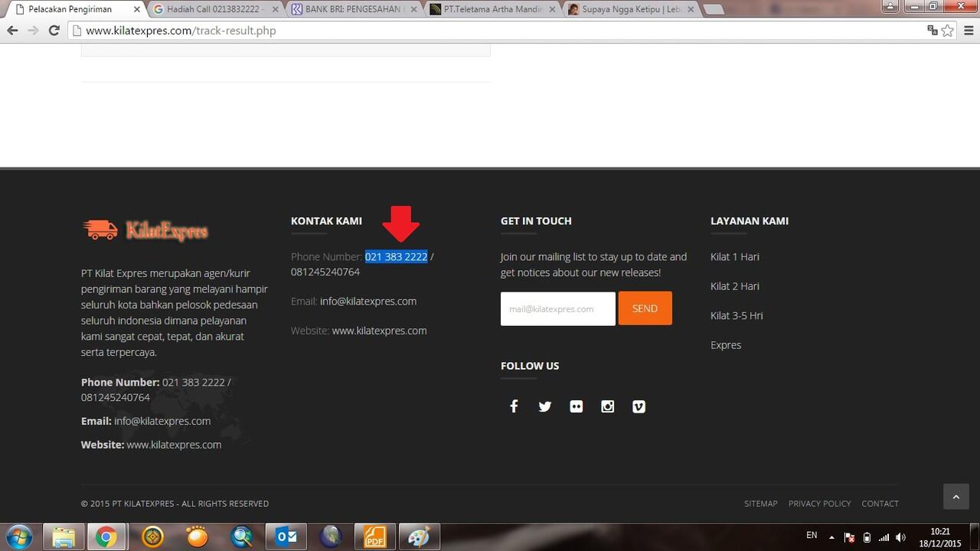
Task: Click EN language indicator in taskbar
Action: pyautogui.click(x=812, y=535)
